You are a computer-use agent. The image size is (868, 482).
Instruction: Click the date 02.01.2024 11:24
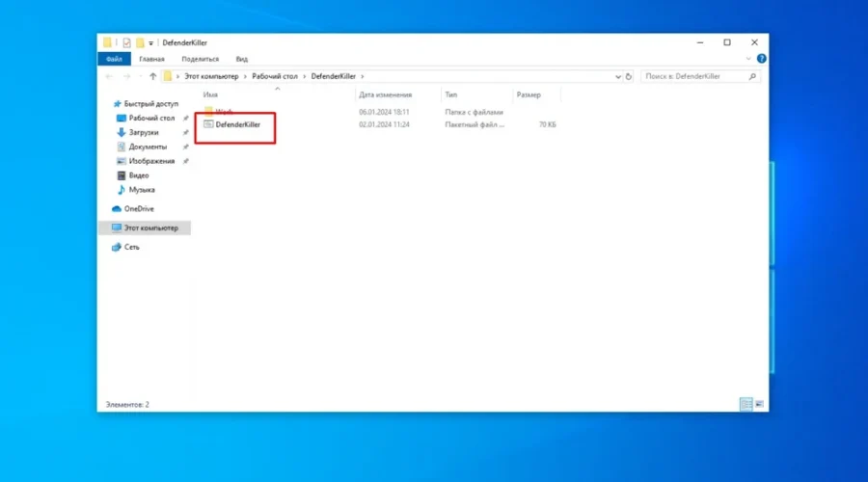point(384,124)
